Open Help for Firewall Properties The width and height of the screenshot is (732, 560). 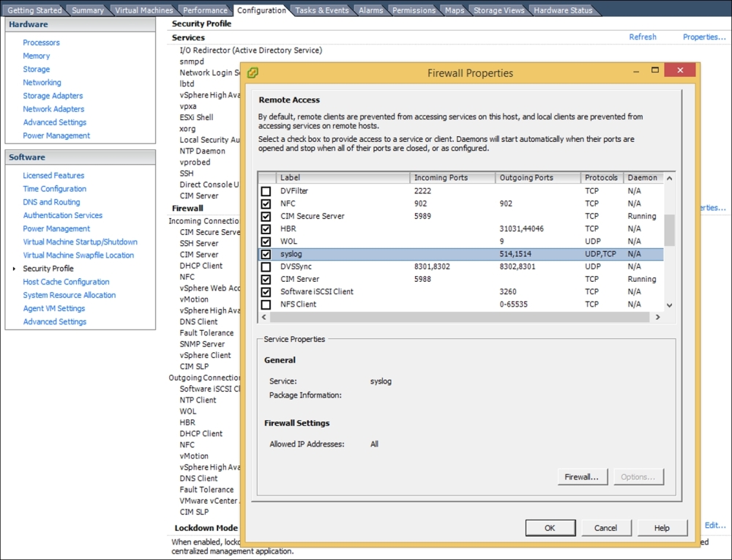pos(662,528)
